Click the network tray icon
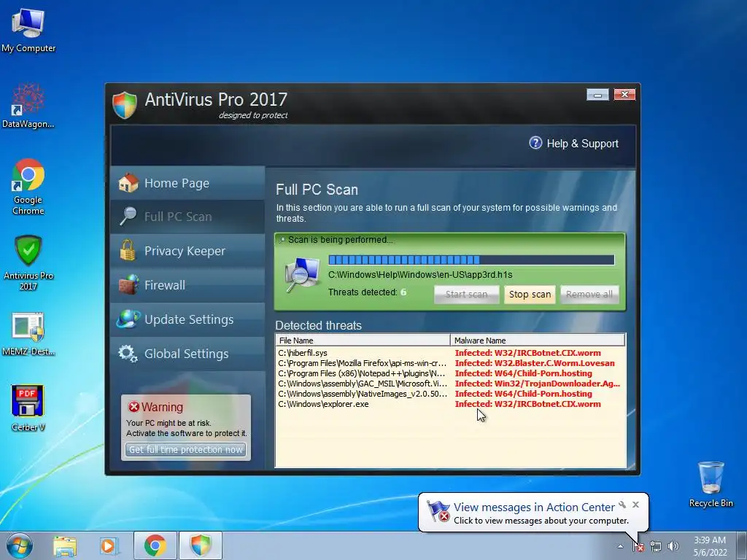Image resolution: width=747 pixels, height=560 pixels. click(656, 546)
